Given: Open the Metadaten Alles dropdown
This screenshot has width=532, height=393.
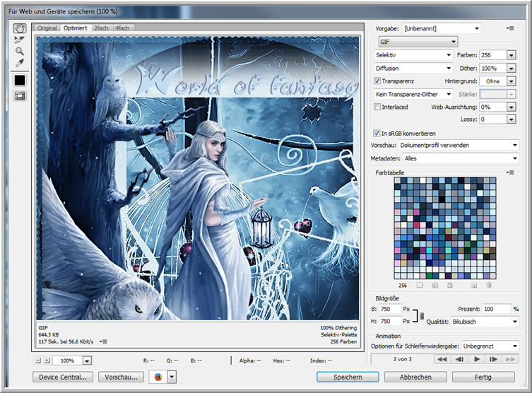Looking at the screenshot, I should tap(461, 158).
